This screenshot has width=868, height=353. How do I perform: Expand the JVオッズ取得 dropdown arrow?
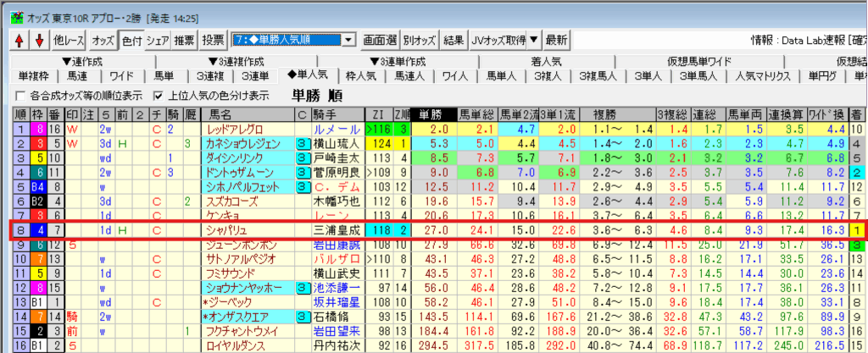(533, 40)
